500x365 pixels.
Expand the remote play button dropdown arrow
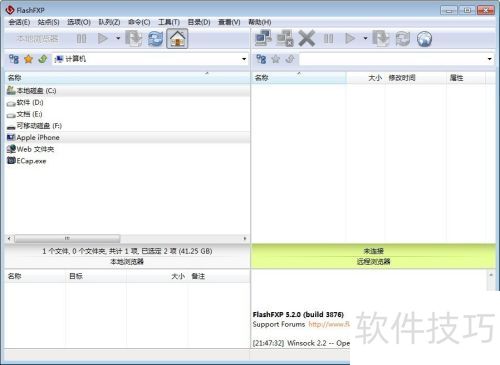365,39
